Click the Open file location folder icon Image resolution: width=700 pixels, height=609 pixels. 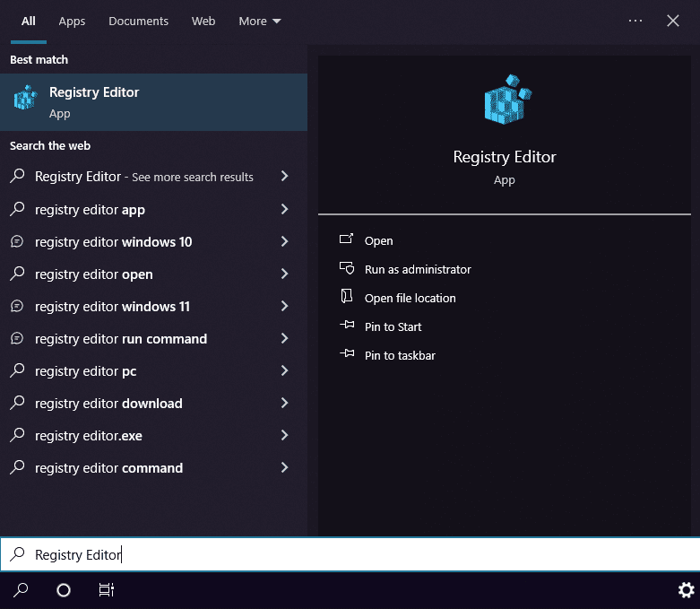tap(347, 296)
